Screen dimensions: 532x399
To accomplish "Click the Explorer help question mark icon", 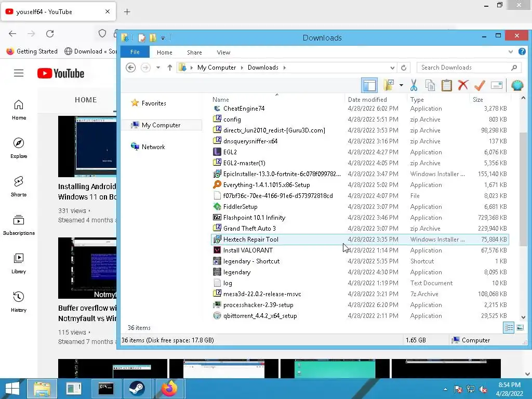I will click(x=522, y=51).
